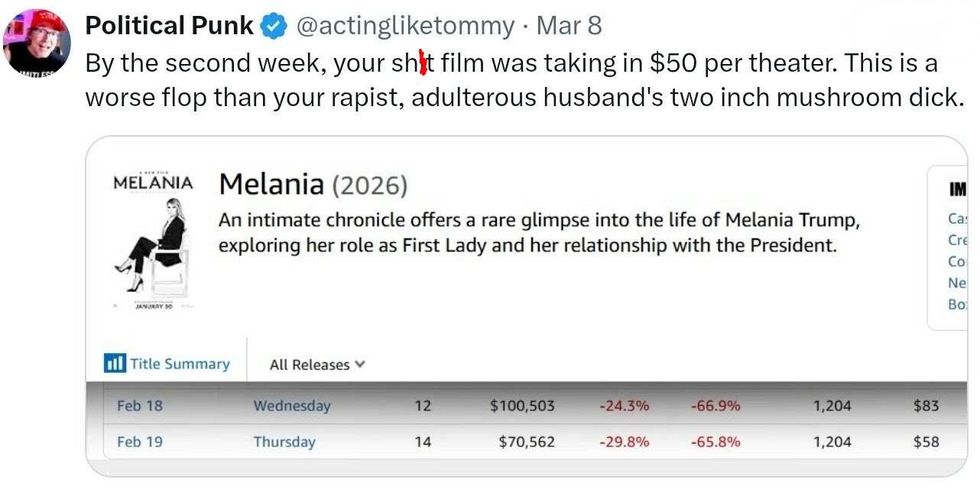
Task: Click the Title Summary bar chart icon
Action: [115, 364]
